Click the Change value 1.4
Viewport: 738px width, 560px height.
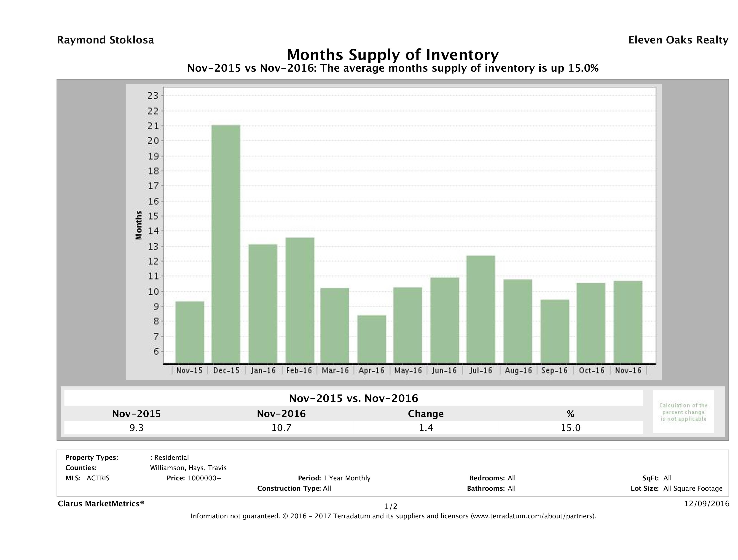pos(426,428)
